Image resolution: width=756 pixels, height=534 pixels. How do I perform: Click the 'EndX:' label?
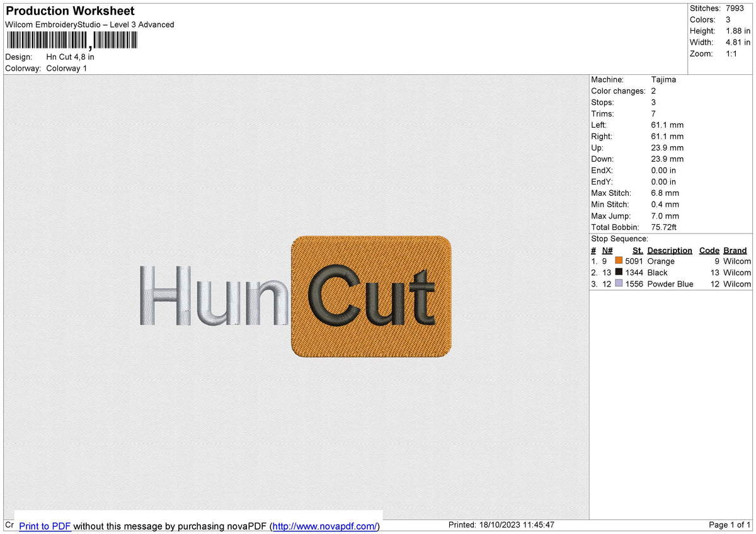(x=602, y=170)
